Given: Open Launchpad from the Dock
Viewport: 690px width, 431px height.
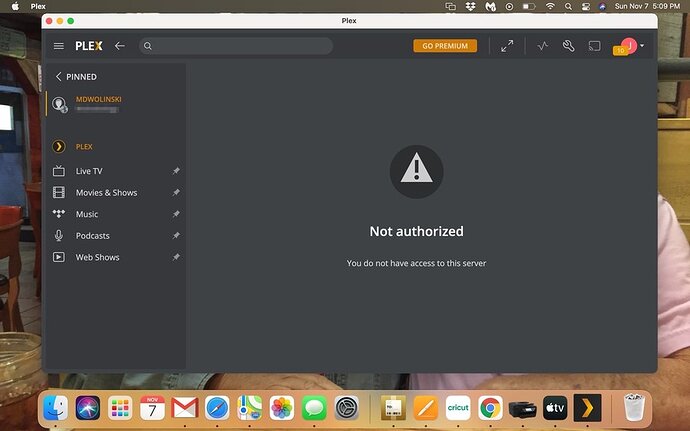Looking at the screenshot, I should click(120, 408).
